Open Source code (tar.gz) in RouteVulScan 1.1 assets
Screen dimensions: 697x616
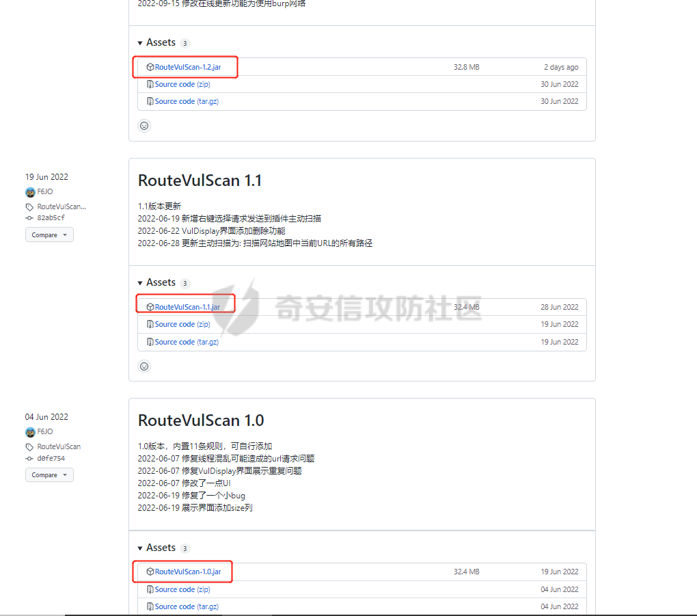187,342
